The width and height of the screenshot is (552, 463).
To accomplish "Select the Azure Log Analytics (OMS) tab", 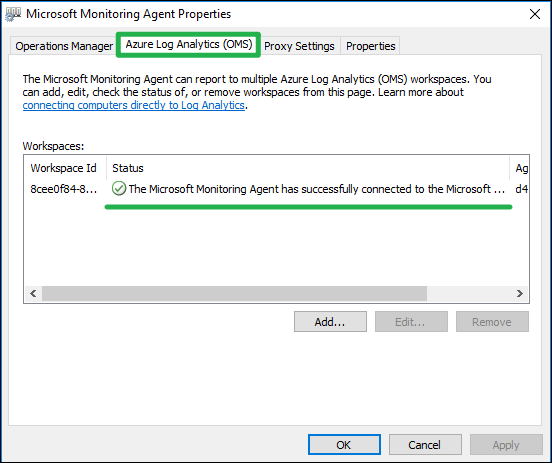I will pos(189,44).
